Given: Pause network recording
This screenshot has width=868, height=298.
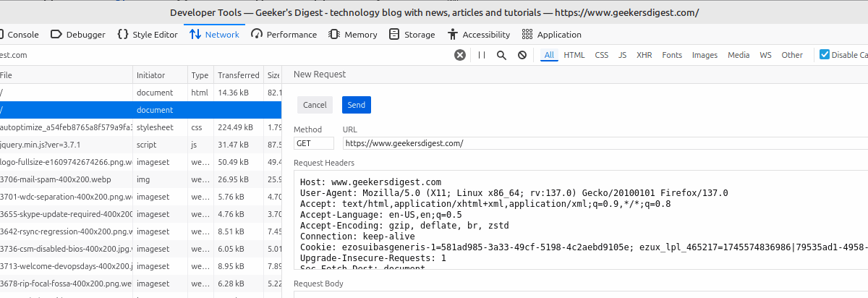Looking at the screenshot, I should (482, 55).
